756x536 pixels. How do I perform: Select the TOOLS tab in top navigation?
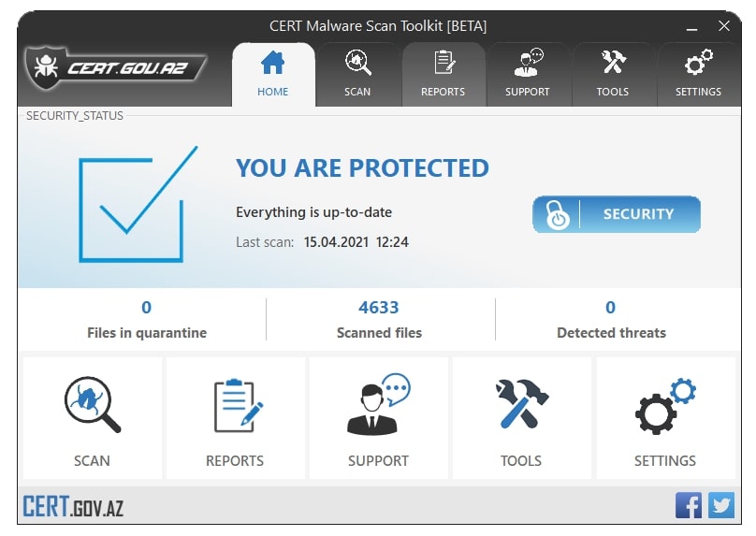point(613,75)
